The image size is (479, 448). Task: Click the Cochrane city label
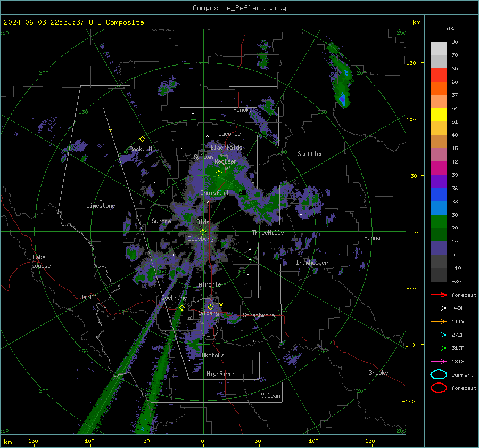point(174,298)
